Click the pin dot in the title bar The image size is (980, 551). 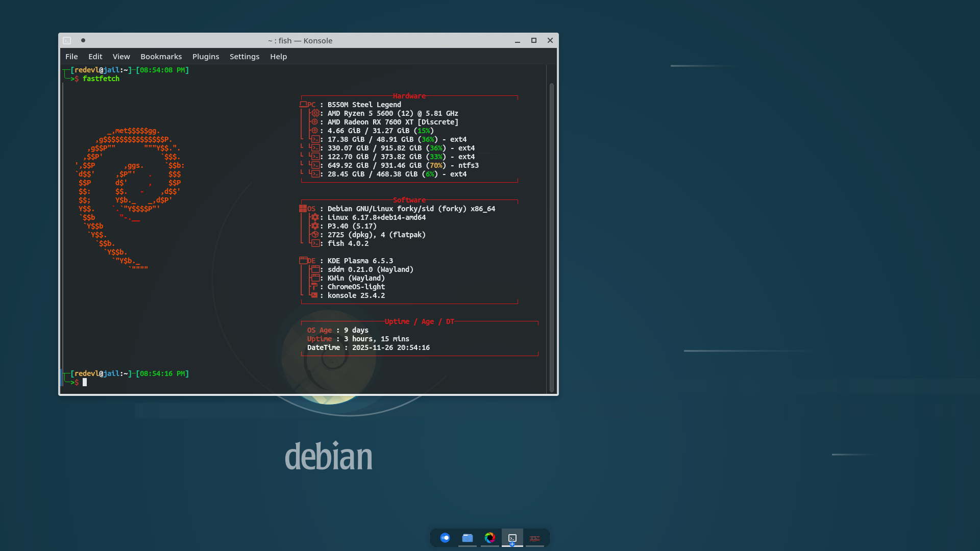83,40
